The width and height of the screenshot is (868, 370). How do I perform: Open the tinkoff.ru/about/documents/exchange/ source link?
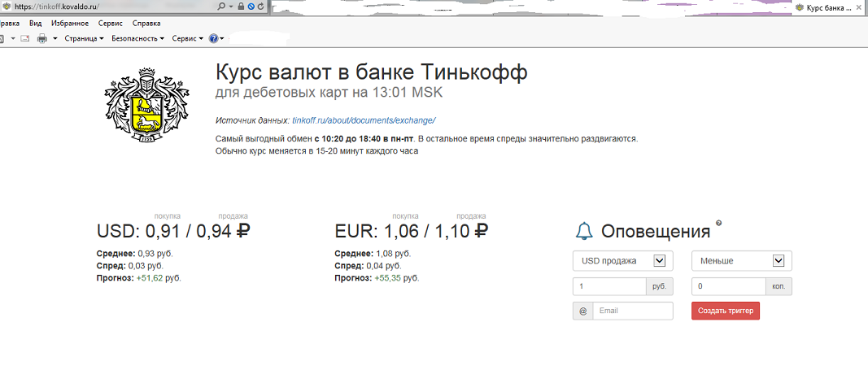tap(364, 120)
